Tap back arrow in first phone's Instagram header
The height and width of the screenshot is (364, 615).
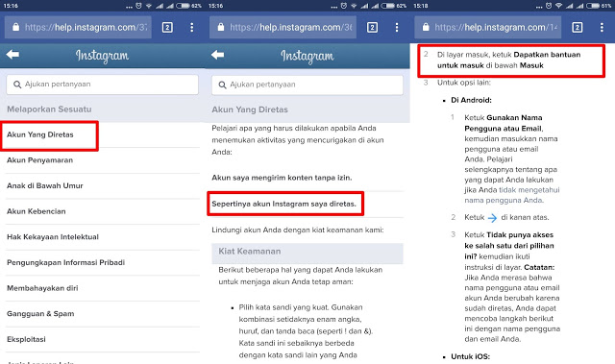[12, 55]
